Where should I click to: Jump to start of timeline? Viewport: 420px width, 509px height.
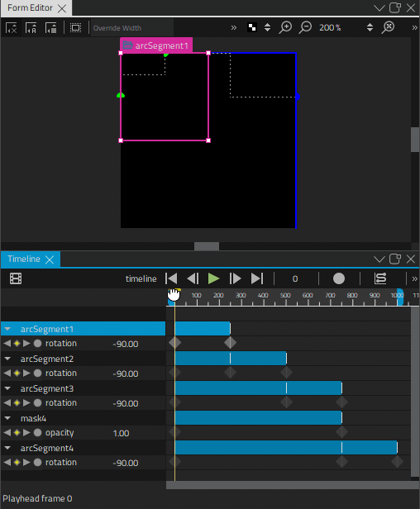pos(171,278)
